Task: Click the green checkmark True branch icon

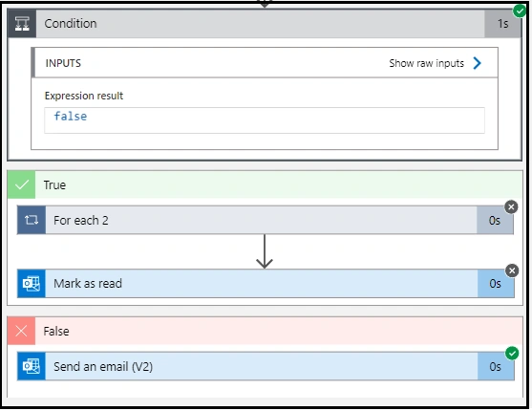Action: [21, 184]
